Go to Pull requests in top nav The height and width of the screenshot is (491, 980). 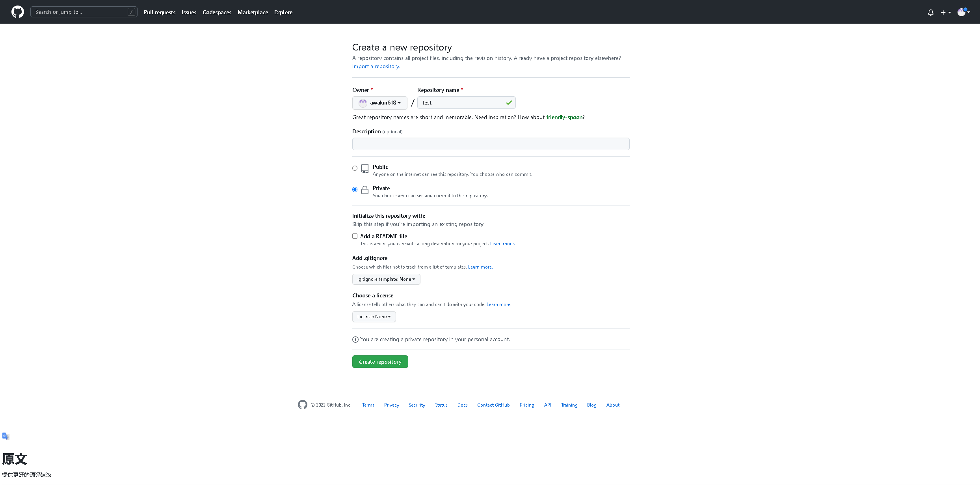tap(159, 12)
